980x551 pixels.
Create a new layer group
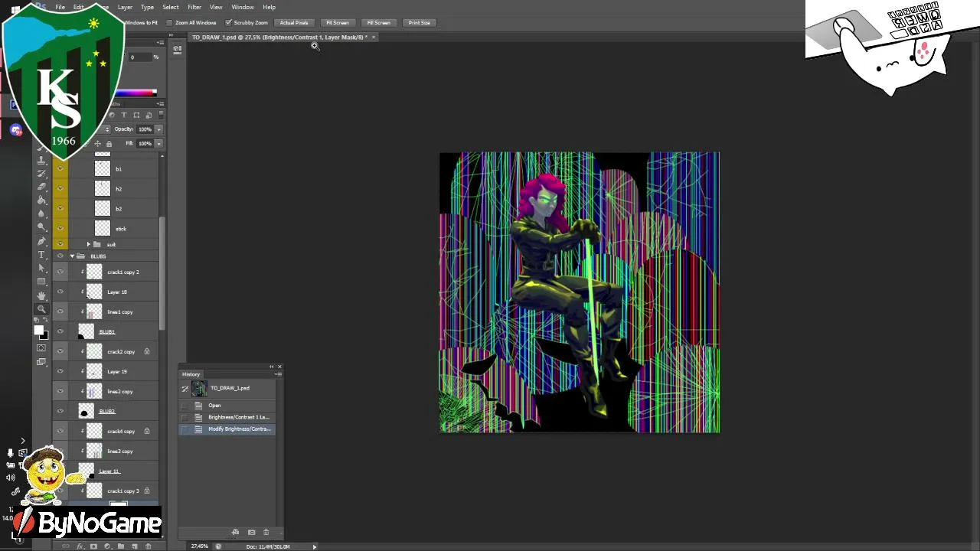pos(121,546)
